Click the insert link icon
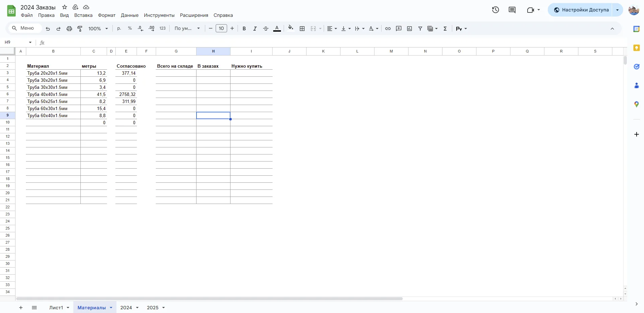Viewport: 644px width, 313px height. 388,29
